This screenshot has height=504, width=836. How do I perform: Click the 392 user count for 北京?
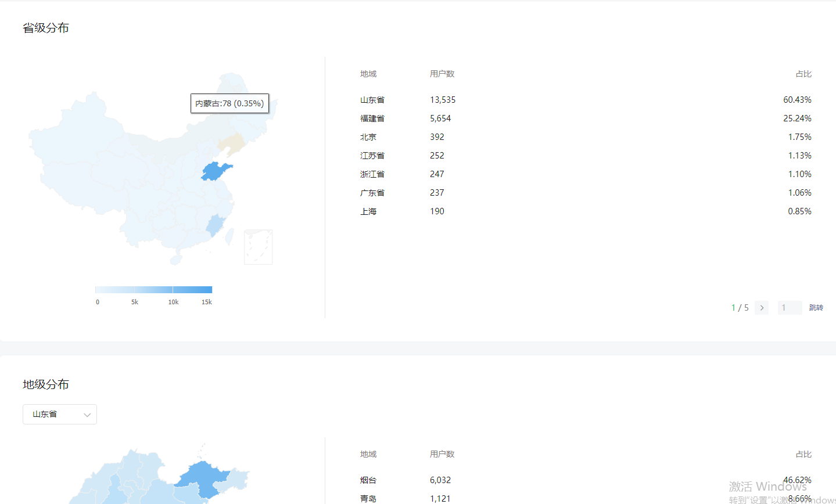click(x=437, y=137)
